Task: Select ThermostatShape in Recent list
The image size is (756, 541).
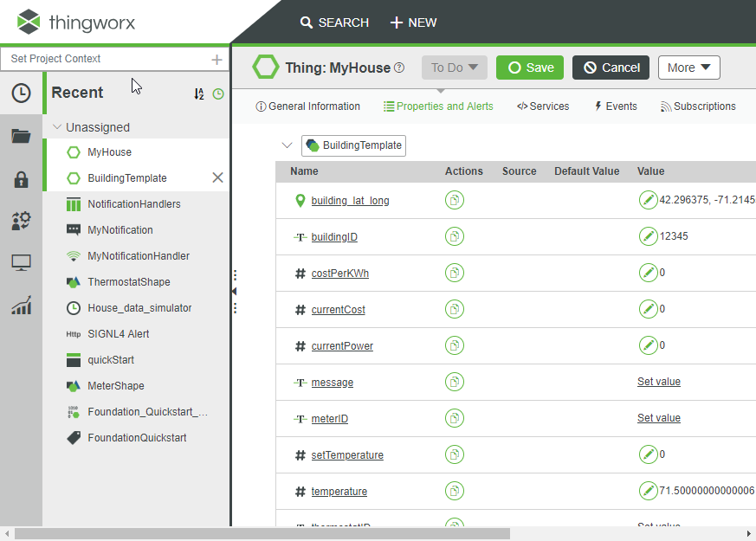Action: pyautogui.click(x=136, y=282)
